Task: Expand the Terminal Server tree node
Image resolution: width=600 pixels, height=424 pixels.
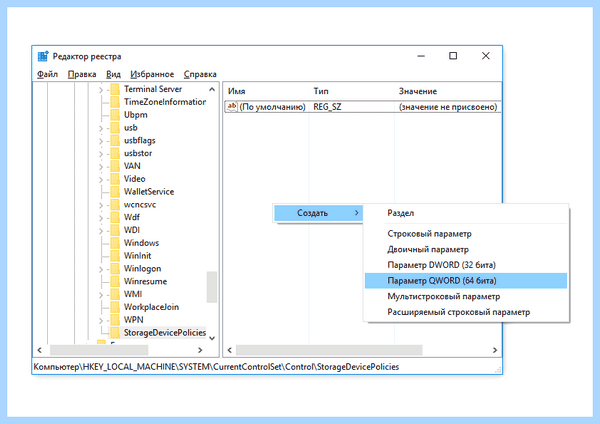Action: click(101, 90)
